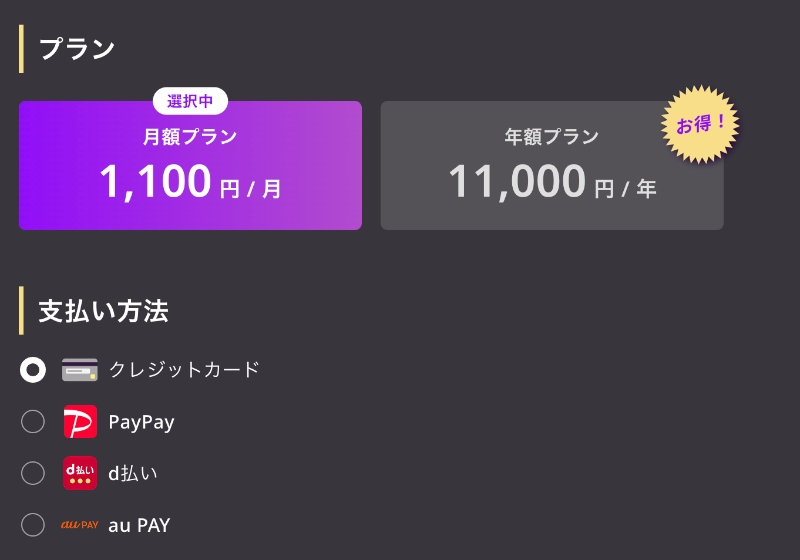Click the 1,100 price text

(155, 182)
